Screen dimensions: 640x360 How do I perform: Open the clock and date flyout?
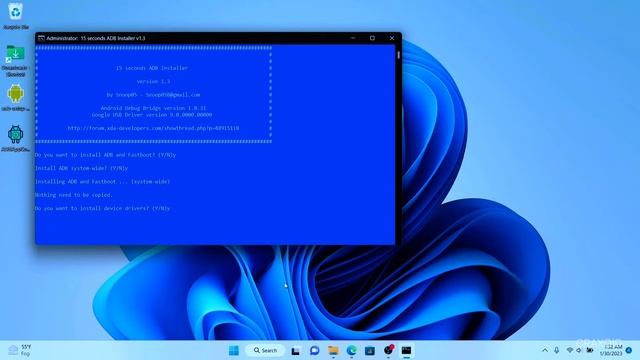611,350
